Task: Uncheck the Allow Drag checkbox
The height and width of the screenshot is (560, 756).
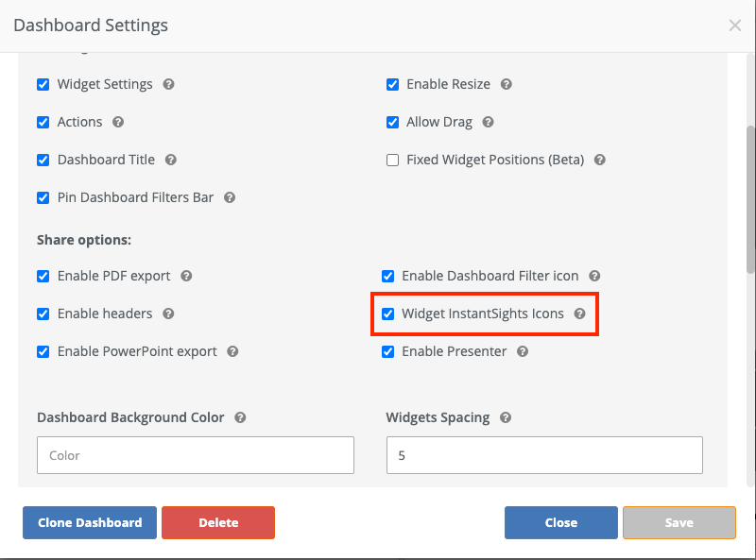Action: (393, 123)
